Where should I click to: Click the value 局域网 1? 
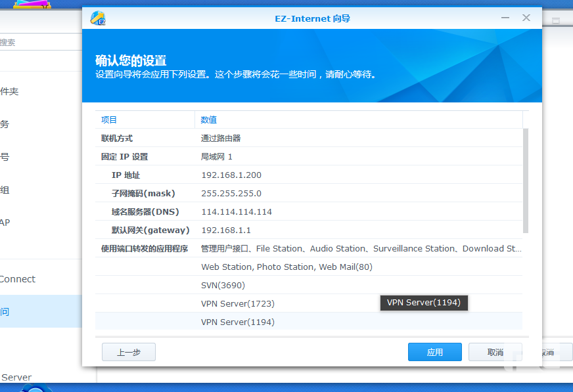point(217,156)
